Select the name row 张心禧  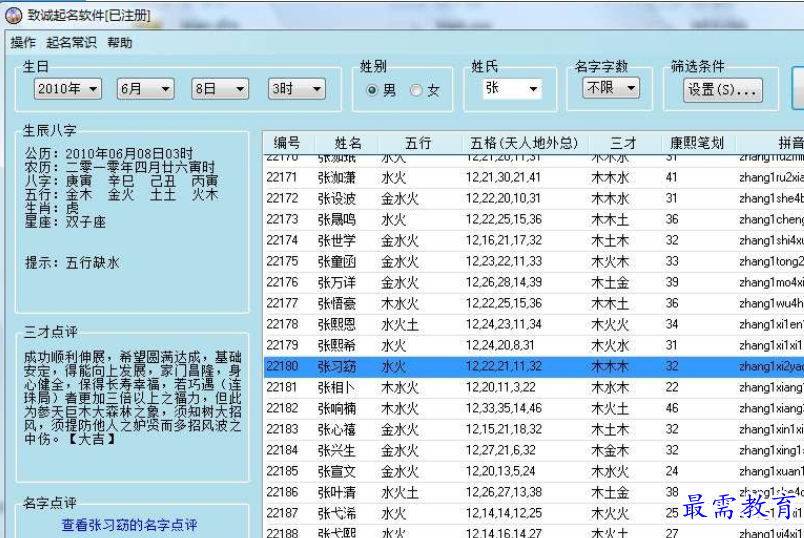(336, 429)
